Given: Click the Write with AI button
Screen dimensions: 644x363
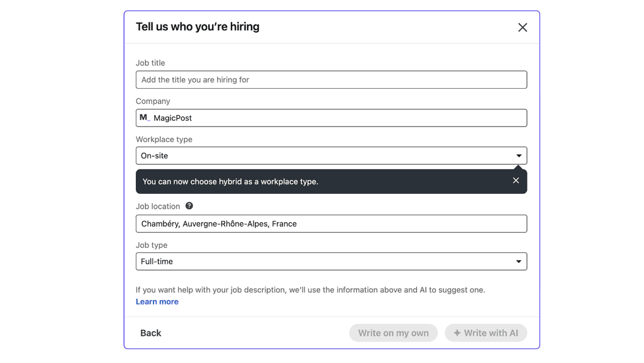Looking at the screenshot, I should [486, 333].
